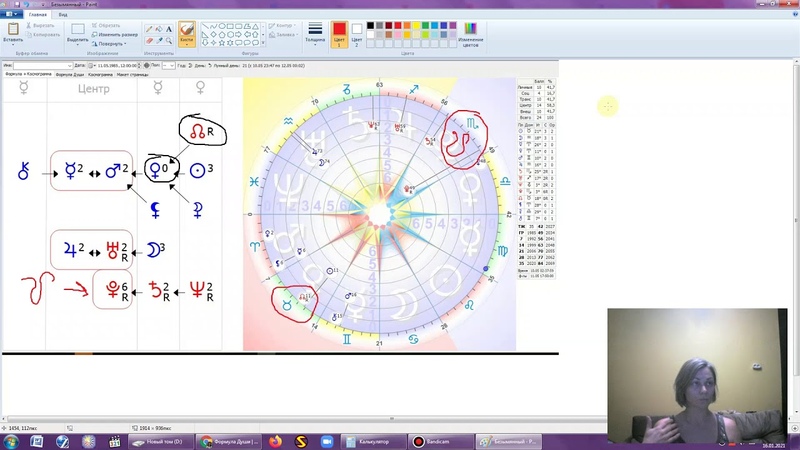Viewport: 800px width, 450px height.
Task: Click Обрезать (crop) button
Action: [x=106, y=25]
